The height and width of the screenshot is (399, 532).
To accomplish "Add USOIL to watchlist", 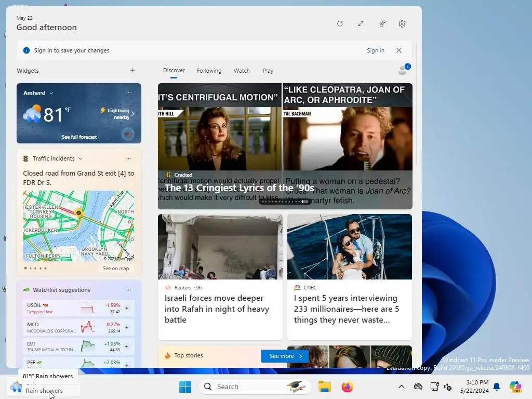I will 127,308.
